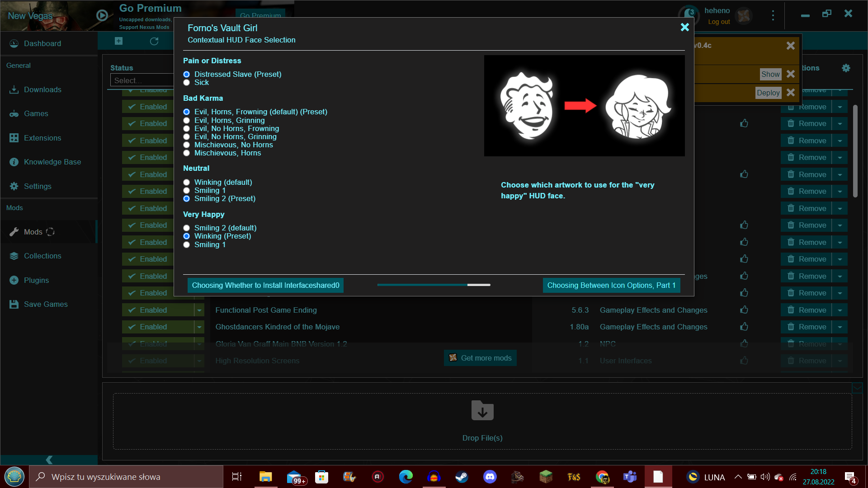Screen dimensions: 868x488
Task: Expand status dropdown for Functional Post Game Ending
Action: point(199,310)
